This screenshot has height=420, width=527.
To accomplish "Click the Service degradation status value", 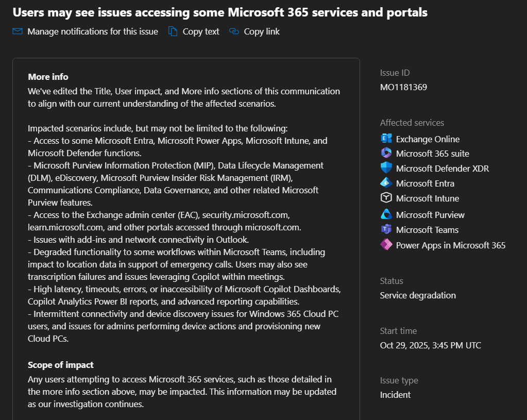I will click(x=418, y=295).
